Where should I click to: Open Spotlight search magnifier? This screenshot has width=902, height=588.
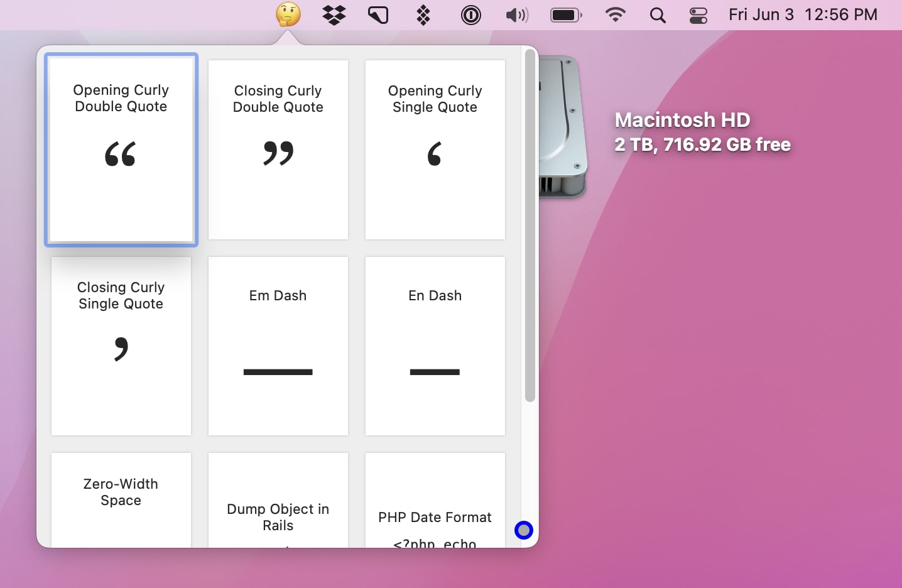pyautogui.click(x=658, y=15)
